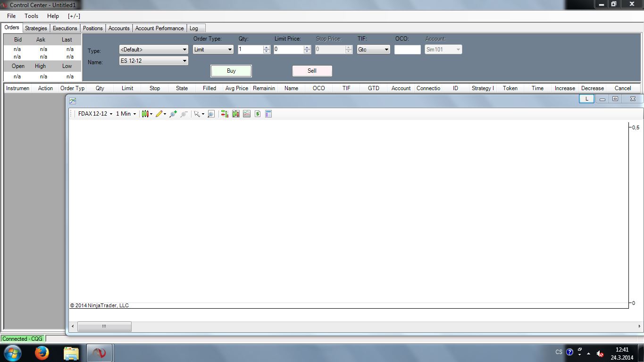
Task: Switch to the Accounts tab
Action: coord(119,28)
